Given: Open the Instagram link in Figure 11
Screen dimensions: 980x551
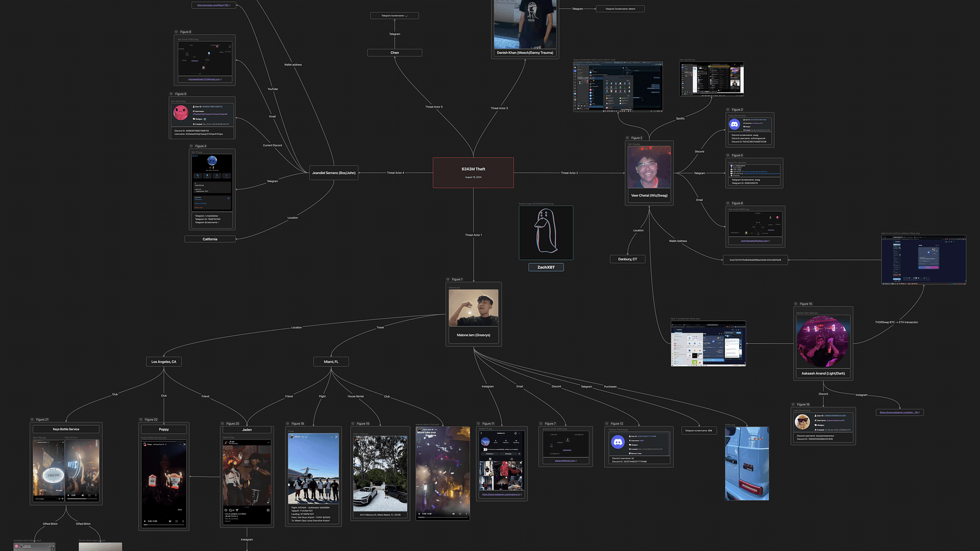Looking at the screenshot, I should pos(502,494).
